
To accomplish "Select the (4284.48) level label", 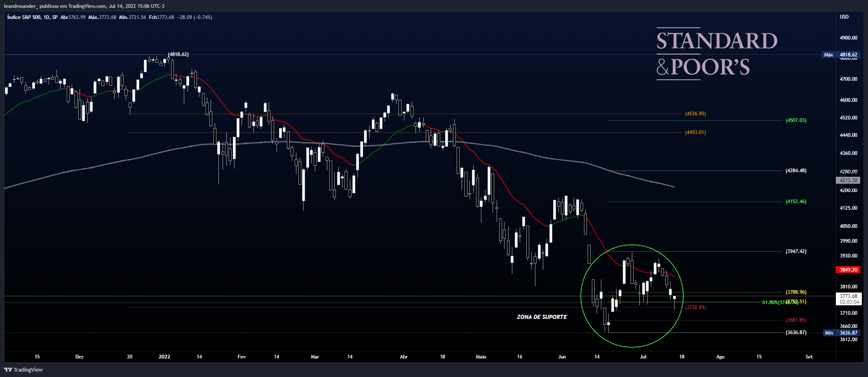I will pos(796,171).
